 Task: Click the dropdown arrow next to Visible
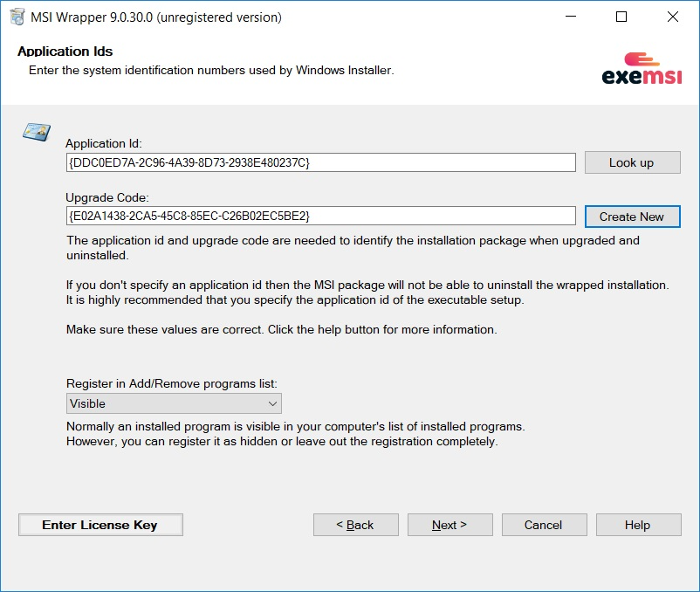pyautogui.click(x=272, y=403)
